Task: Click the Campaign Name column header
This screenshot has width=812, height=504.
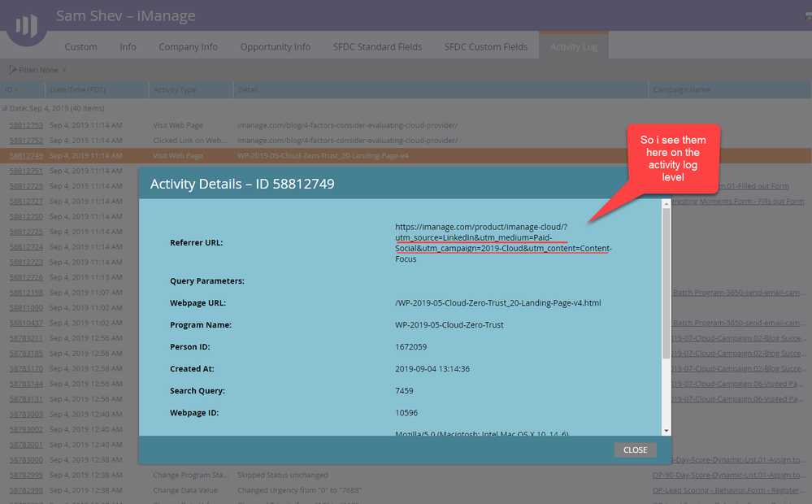Action: (x=681, y=89)
